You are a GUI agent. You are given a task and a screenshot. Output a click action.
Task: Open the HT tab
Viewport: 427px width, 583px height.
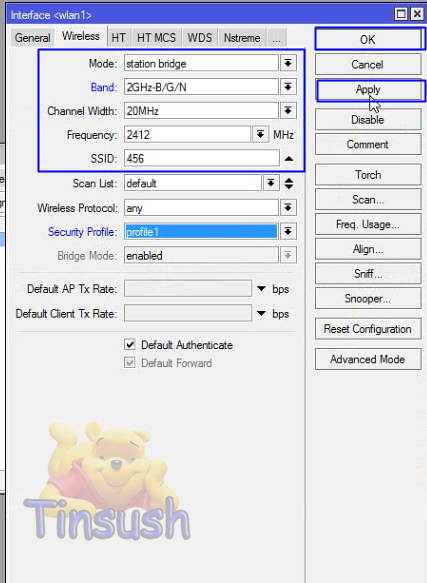coord(119,38)
